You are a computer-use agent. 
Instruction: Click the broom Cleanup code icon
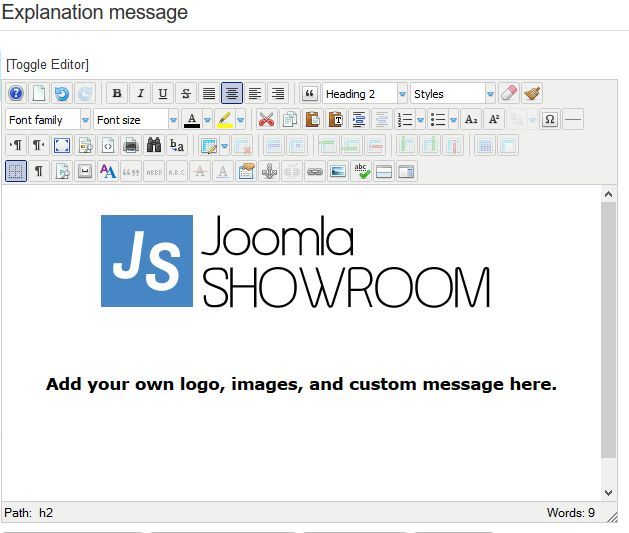(x=532, y=93)
